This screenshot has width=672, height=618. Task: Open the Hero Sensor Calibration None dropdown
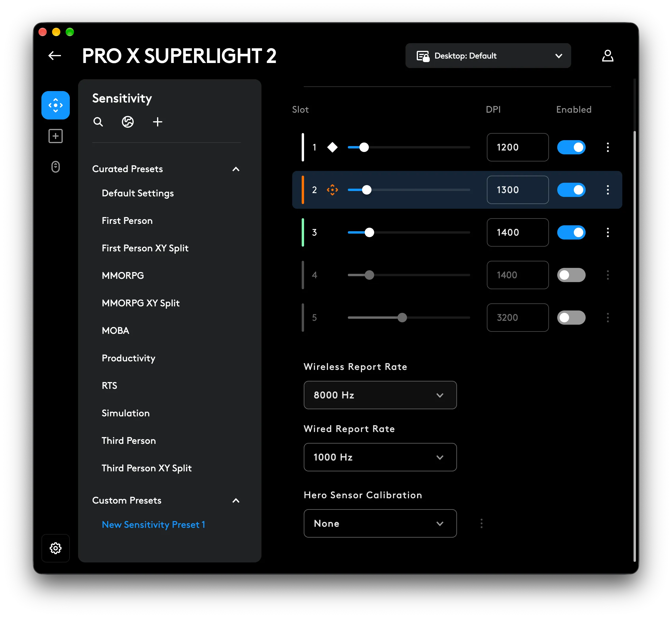380,523
